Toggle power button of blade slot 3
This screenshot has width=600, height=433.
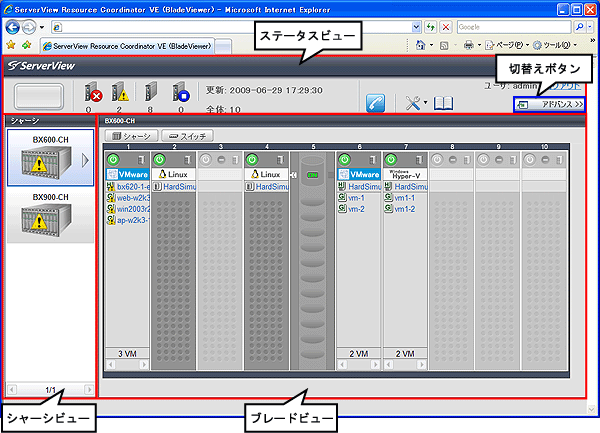tap(206, 160)
